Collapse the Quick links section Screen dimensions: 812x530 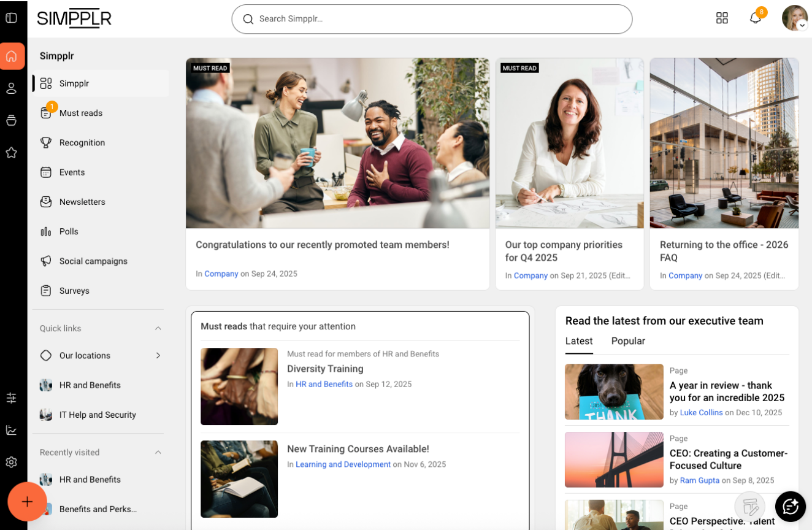click(158, 329)
